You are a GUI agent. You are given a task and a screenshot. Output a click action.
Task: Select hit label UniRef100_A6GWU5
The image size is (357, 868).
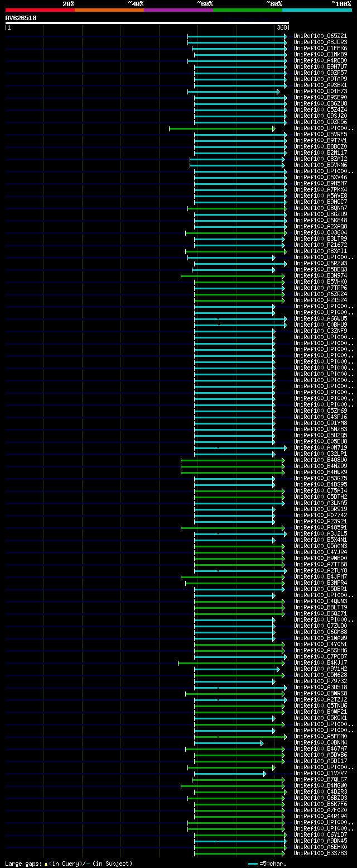(x=320, y=318)
